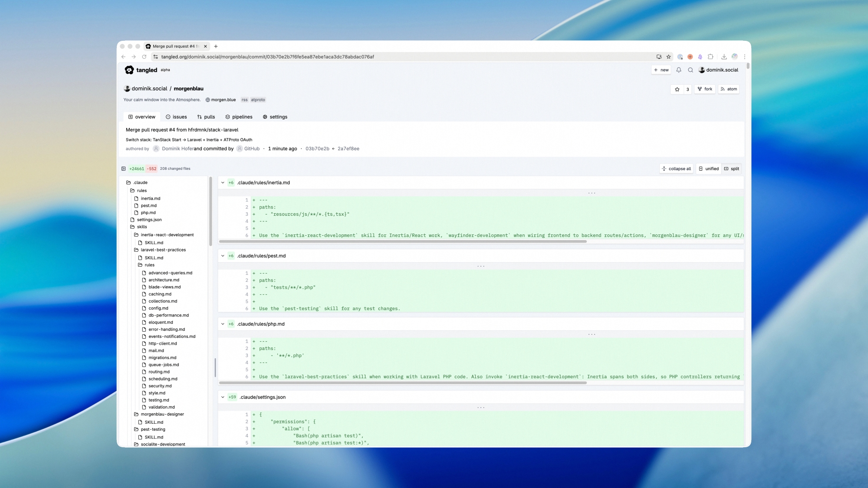Collapse the pest.md diff section
Screen dimensions: 868x488
pyautogui.click(x=223, y=256)
